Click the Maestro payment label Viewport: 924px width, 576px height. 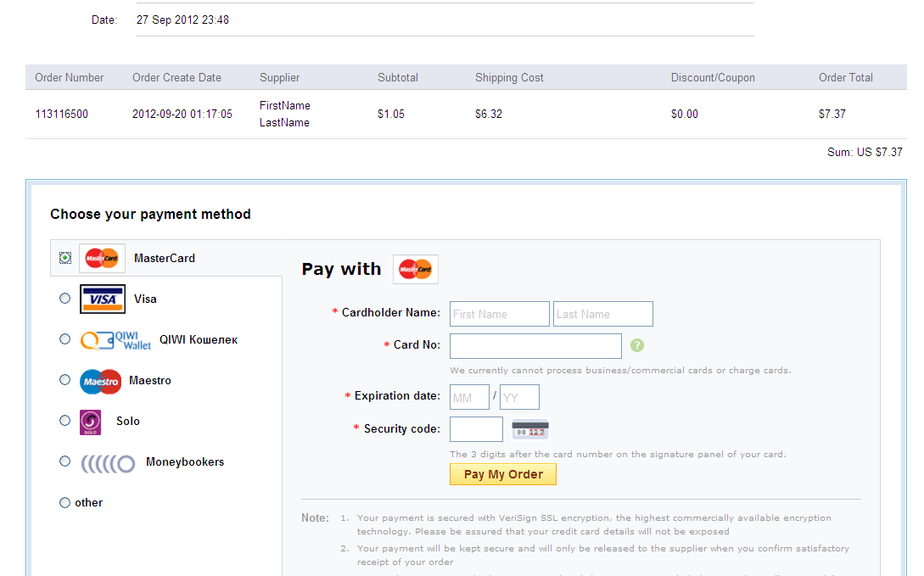coord(150,381)
